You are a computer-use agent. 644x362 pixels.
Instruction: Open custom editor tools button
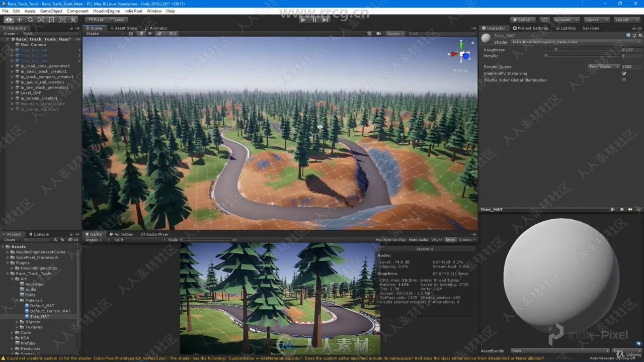click(x=73, y=20)
